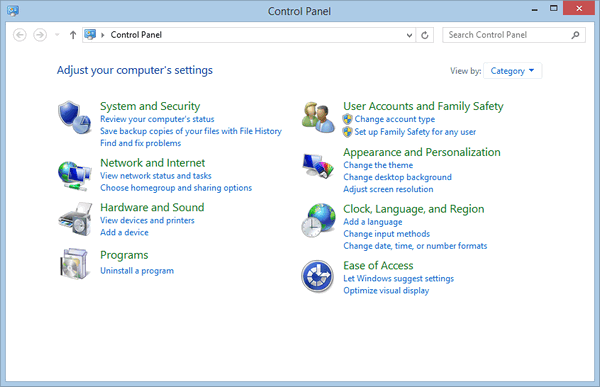The height and width of the screenshot is (387, 600).
Task: Click the Appearance and Personalization monitor icon
Action: point(318,165)
